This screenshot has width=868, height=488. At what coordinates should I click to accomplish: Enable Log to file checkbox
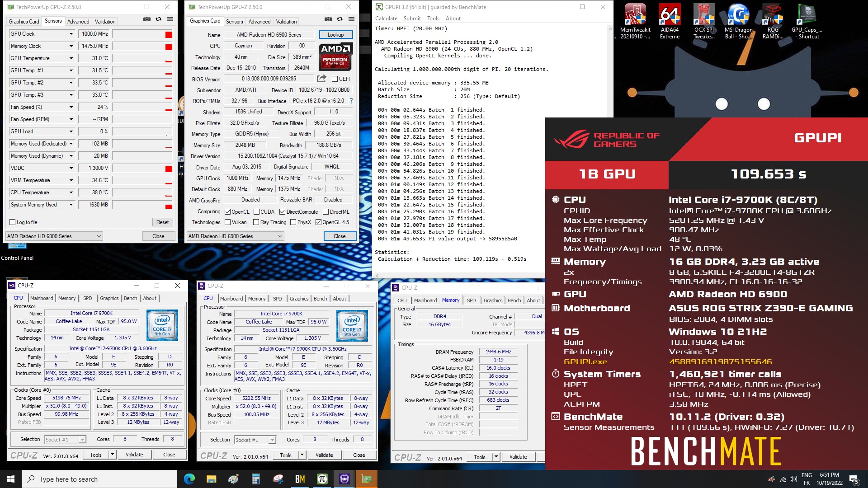pyautogui.click(x=13, y=222)
